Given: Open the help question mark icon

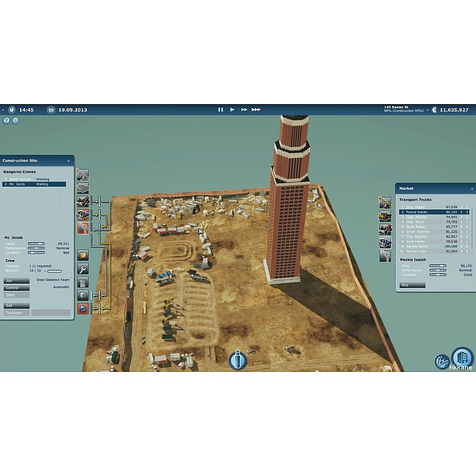Looking at the screenshot, I should coord(7,120).
